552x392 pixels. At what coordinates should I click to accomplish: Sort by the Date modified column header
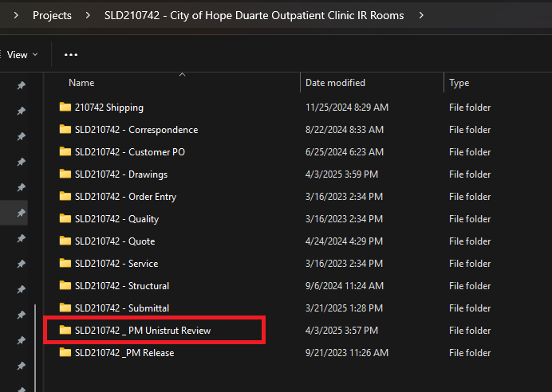335,83
